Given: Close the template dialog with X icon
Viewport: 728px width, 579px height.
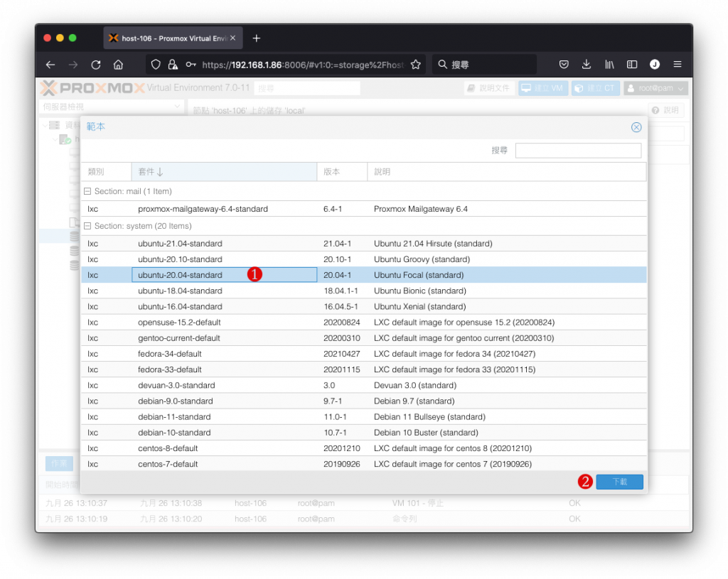Looking at the screenshot, I should pos(636,127).
